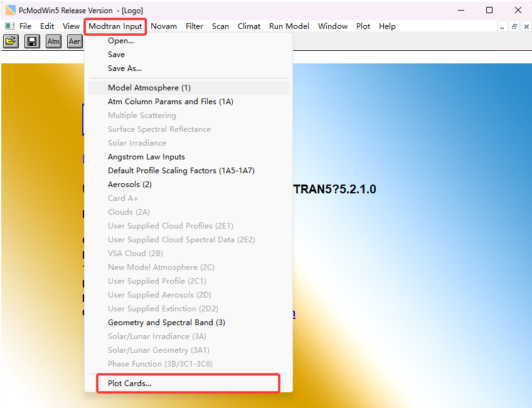Click the Atm toolbar button

click(x=53, y=41)
